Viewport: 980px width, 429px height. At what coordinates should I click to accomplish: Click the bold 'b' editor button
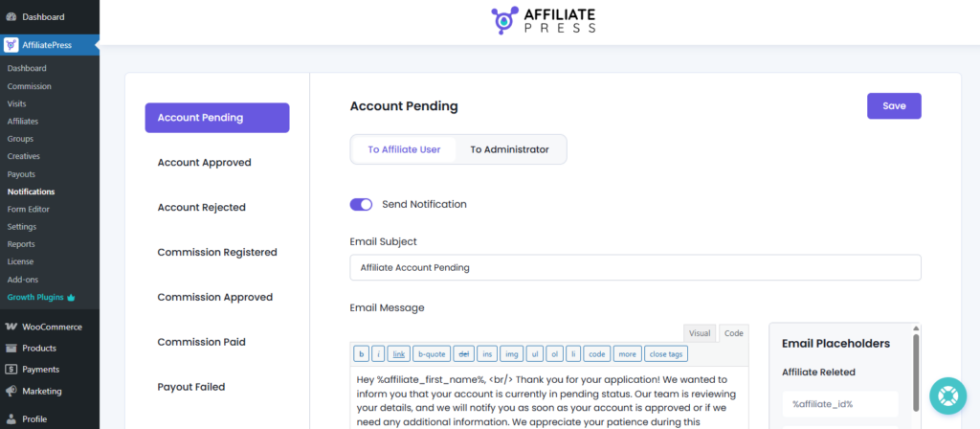point(363,353)
